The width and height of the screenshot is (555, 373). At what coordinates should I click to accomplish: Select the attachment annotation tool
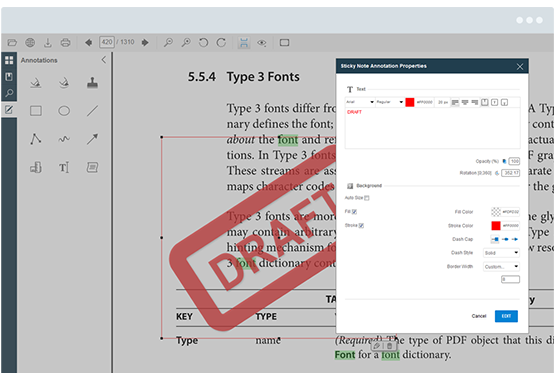[36, 167]
